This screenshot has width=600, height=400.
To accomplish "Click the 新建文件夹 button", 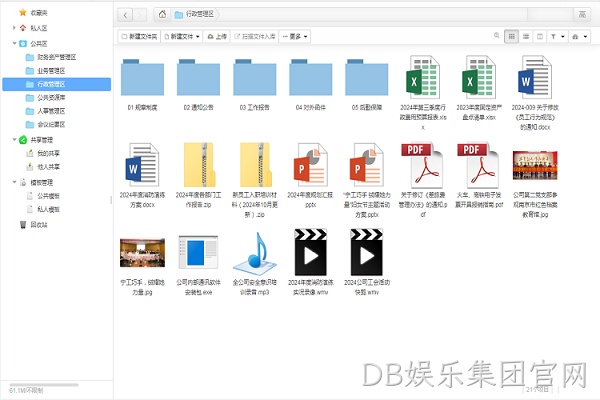I will (139, 36).
